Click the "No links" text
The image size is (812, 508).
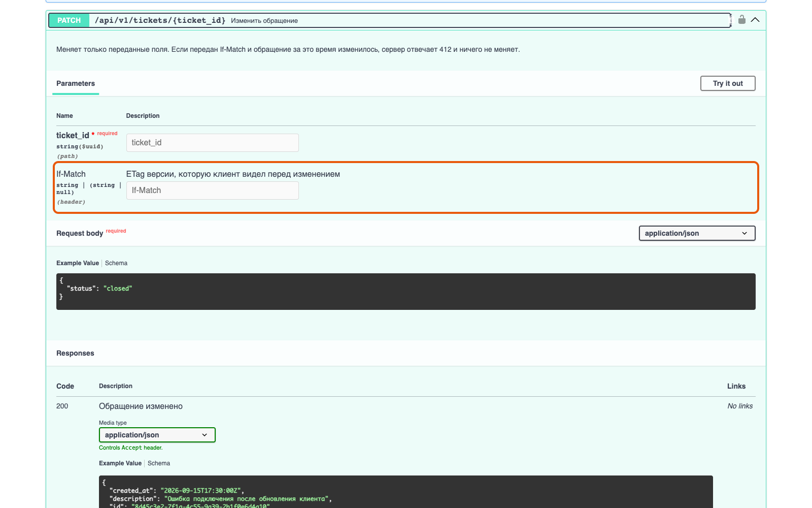coord(740,406)
